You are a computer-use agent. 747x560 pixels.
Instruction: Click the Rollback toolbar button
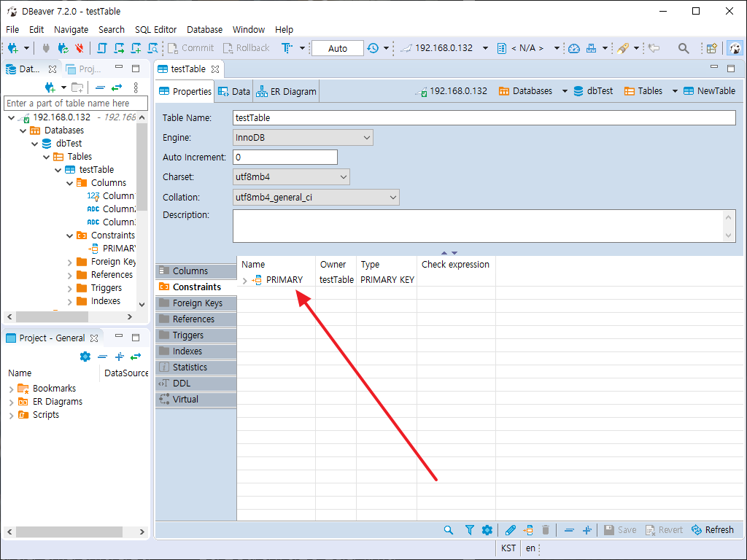pos(246,48)
